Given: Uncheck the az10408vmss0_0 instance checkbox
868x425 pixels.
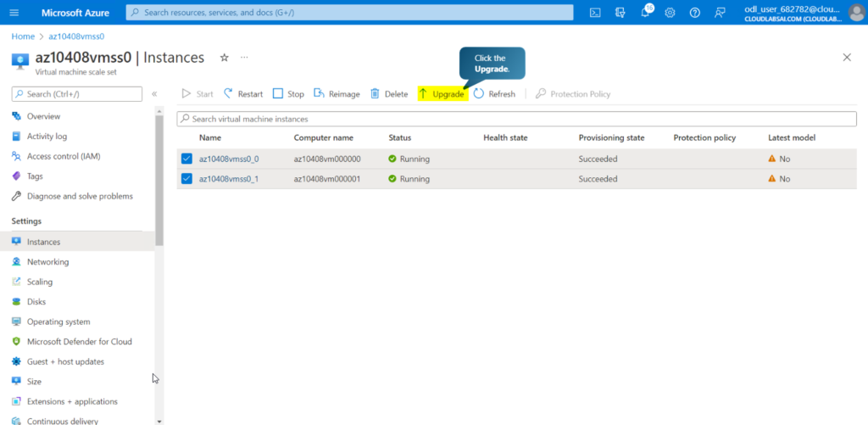Looking at the screenshot, I should [x=186, y=159].
